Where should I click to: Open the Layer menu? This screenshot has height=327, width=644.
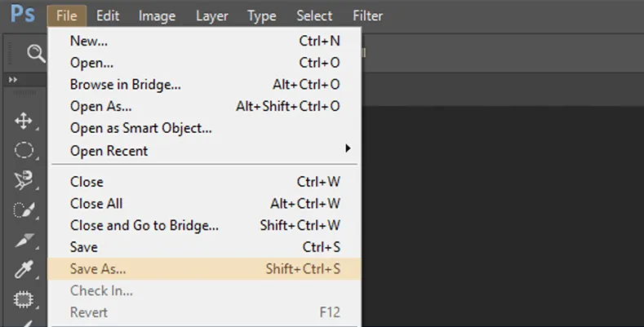pos(212,15)
